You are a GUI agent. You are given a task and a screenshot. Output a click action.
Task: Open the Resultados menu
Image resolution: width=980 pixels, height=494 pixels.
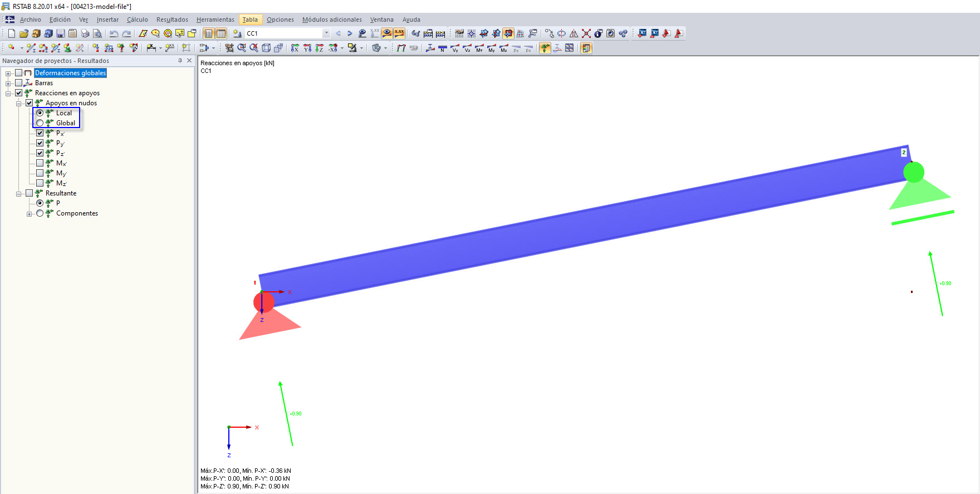(x=172, y=19)
